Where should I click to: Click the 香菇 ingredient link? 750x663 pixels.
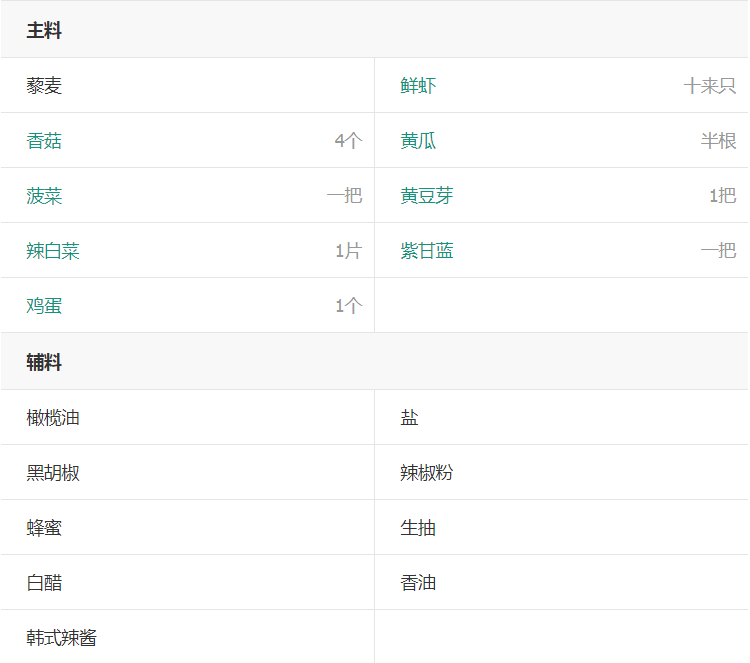44,141
